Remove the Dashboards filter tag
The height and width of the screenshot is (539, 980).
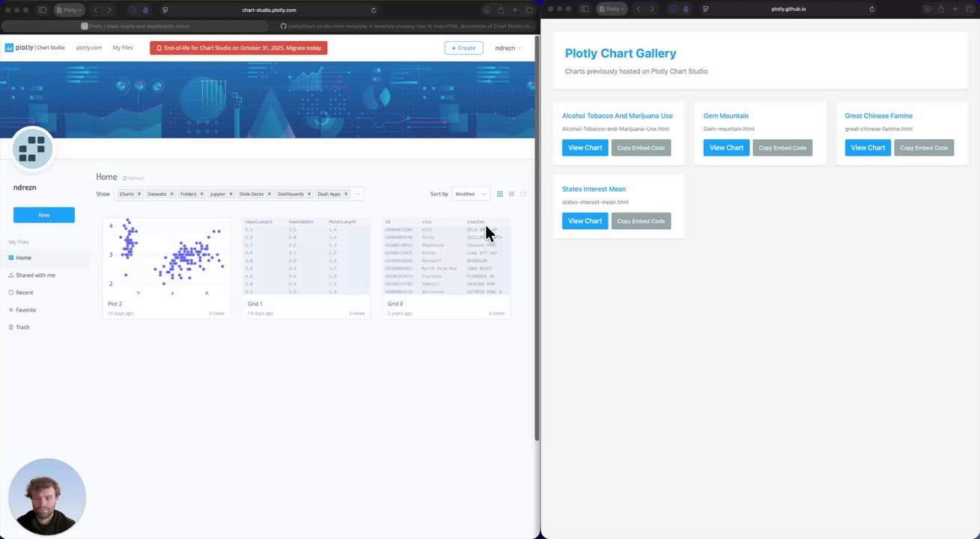tap(309, 194)
